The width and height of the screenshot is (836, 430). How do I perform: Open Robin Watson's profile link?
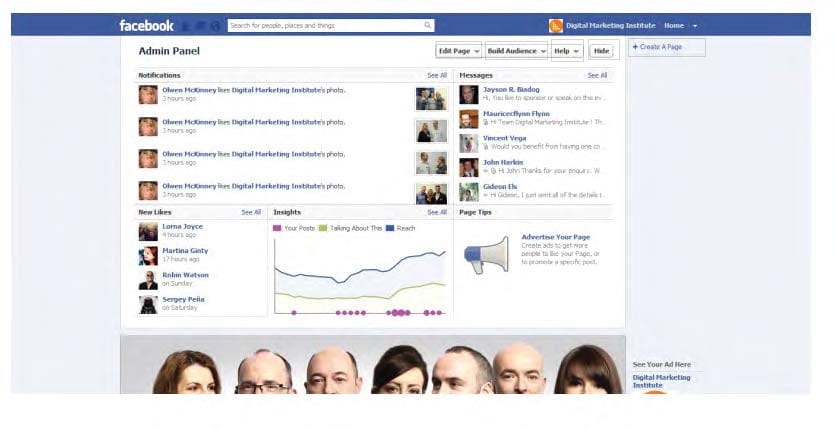[x=186, y=275]
